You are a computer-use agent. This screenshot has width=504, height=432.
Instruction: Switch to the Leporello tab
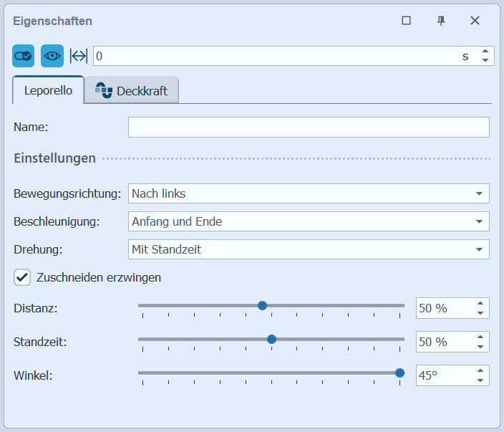click(x=48, y=91)
